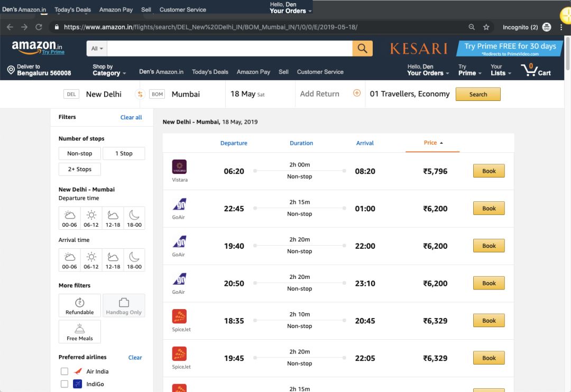Click the Try Prime FREE banner

click(x=510, y=49)
